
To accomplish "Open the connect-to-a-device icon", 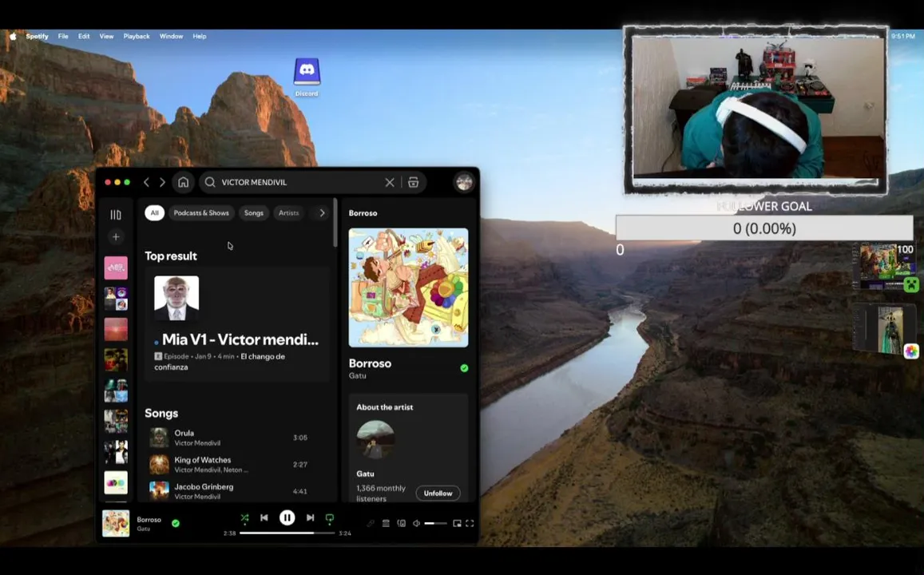I will click(x=401, y=523).
